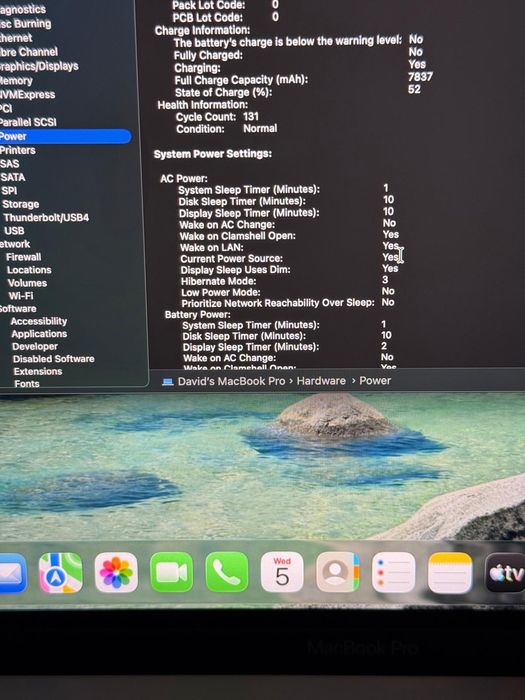Click the Fully Charged label

pyautogui.click(x=208, y=55)
